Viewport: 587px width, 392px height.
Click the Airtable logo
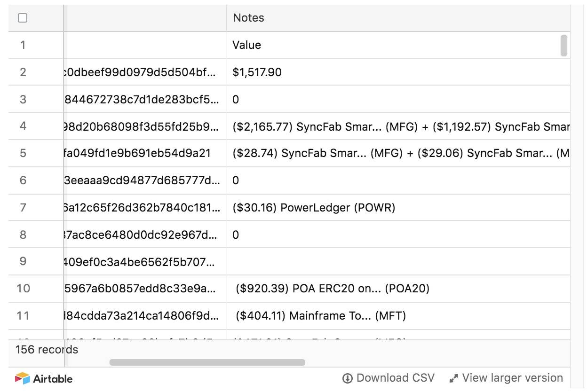pyautogui.click(x=44, y=378)
